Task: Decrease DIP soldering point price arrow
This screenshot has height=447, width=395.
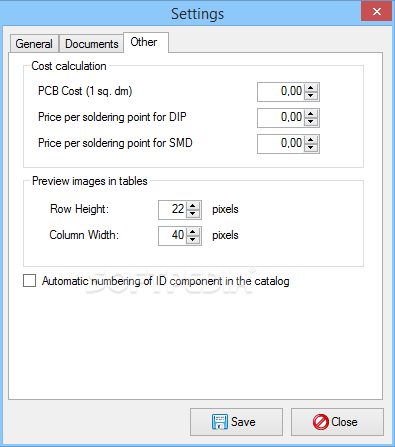Action: click(x=311, y=122)
